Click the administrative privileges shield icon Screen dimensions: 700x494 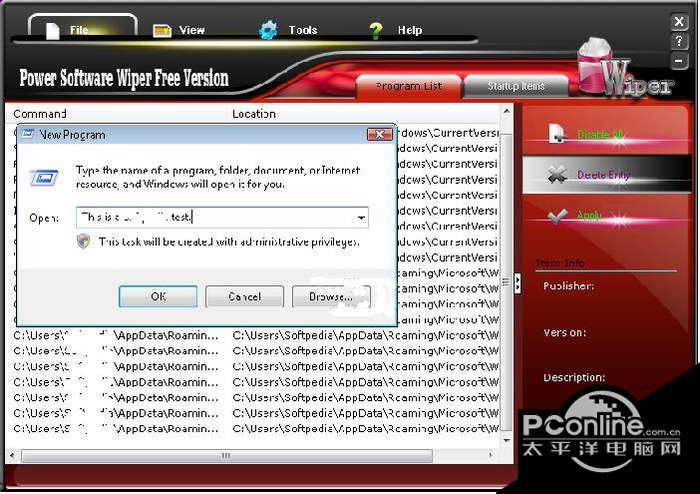(83, 241)
